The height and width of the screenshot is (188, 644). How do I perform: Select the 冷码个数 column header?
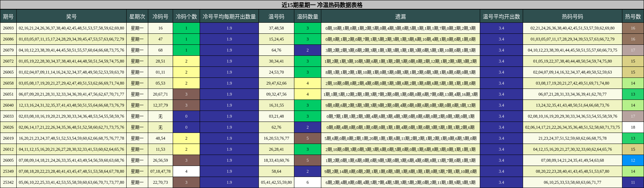[186, 16]
